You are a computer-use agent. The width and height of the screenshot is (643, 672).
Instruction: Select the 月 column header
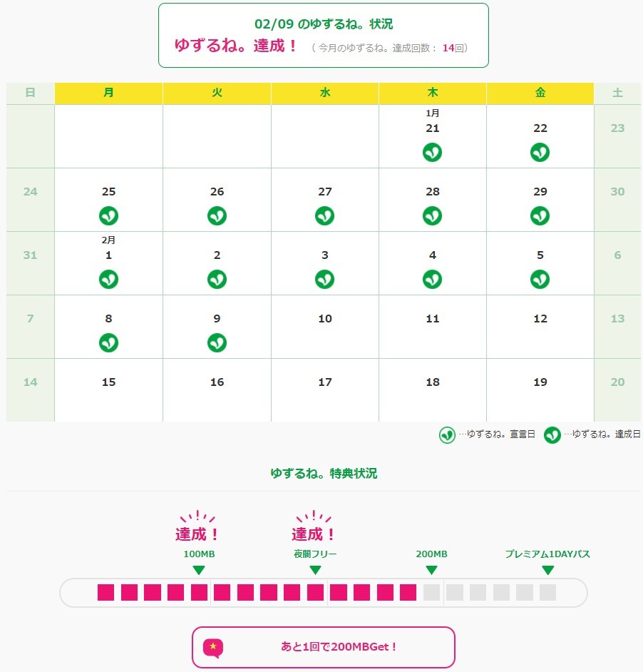coord(108,93)
